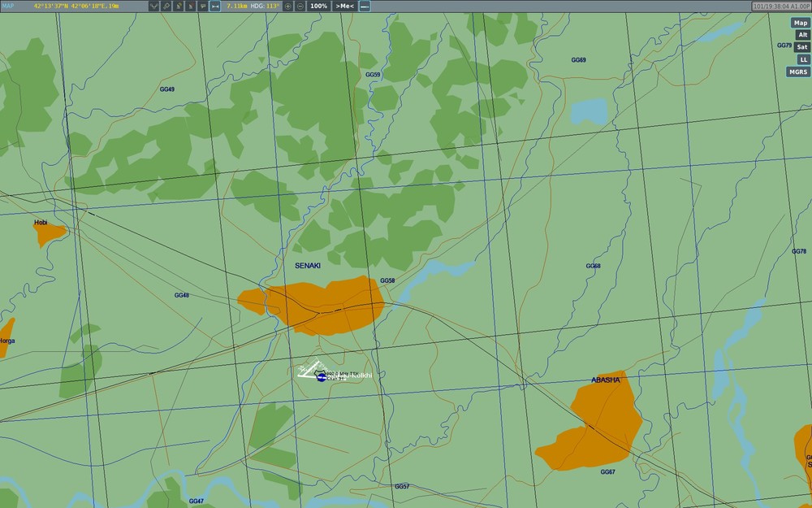The image size is (812, 508).
Task: Switch to Alt map mode
Action: coord(803,35)
